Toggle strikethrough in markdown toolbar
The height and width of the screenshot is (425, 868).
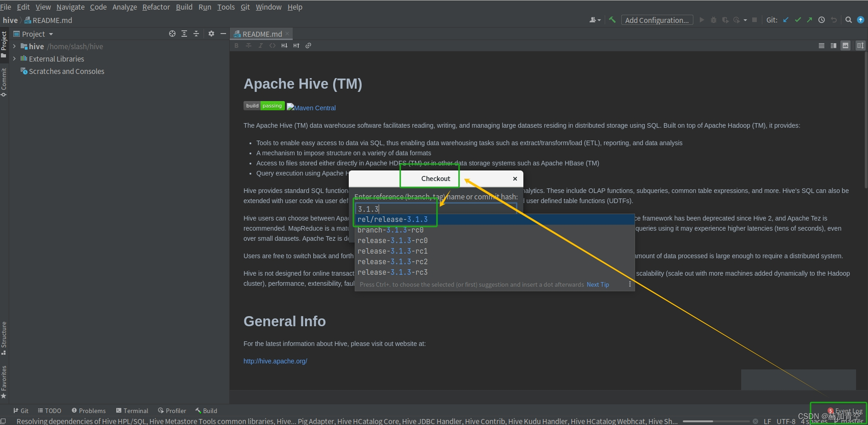point(249,45)
